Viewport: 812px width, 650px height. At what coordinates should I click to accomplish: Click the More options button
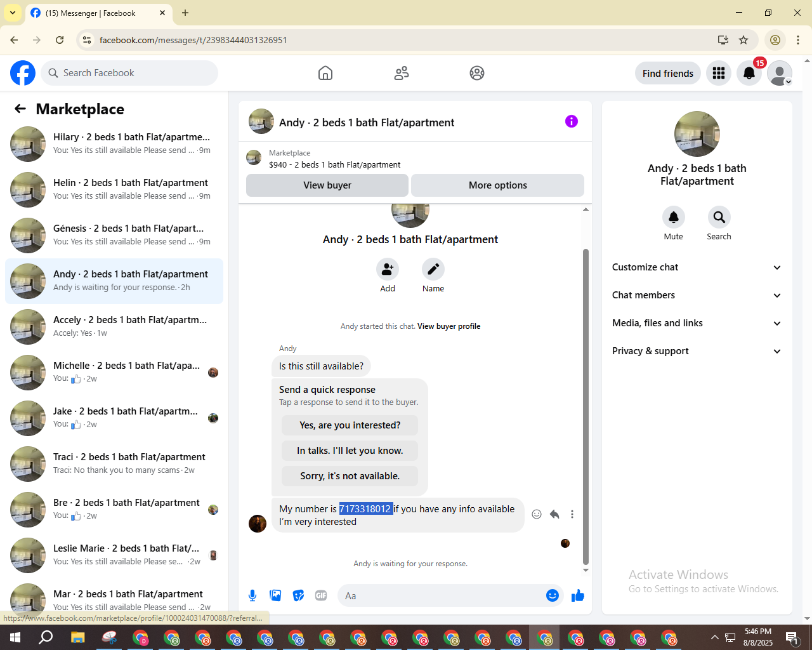498,185
